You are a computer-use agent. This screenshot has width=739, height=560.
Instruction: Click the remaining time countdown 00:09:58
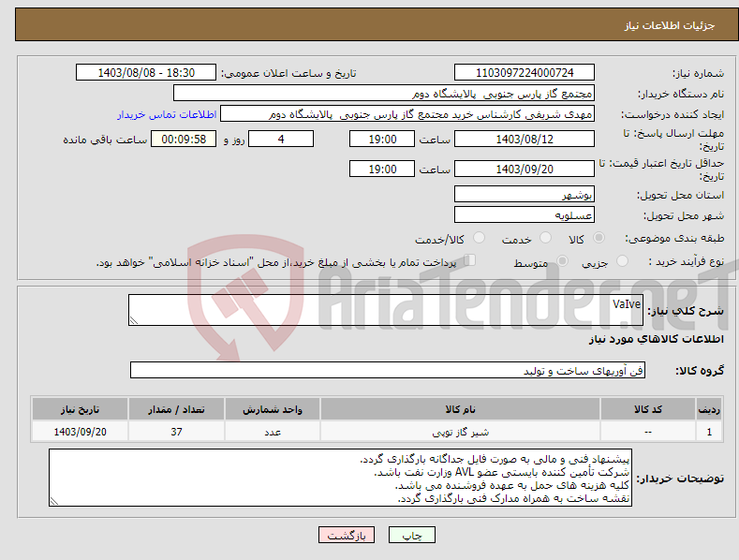(x=184, y=139)
